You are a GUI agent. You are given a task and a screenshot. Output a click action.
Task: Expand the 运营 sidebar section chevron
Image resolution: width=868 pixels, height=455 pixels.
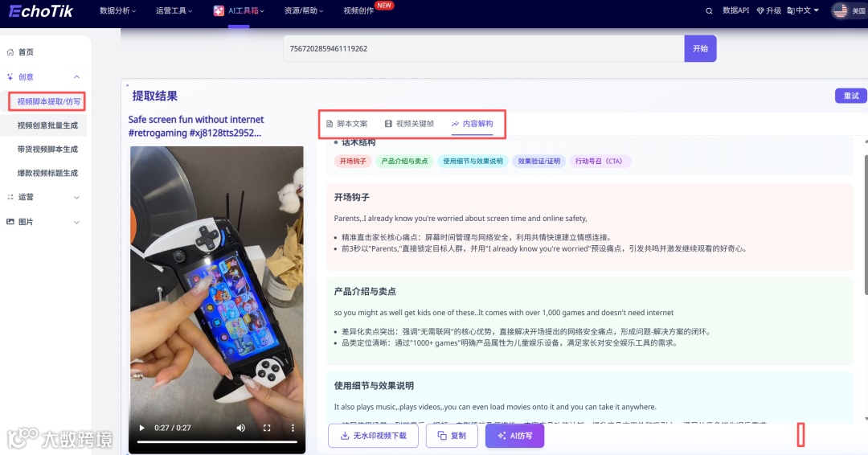pyautogui.click(x=77, y=197)
